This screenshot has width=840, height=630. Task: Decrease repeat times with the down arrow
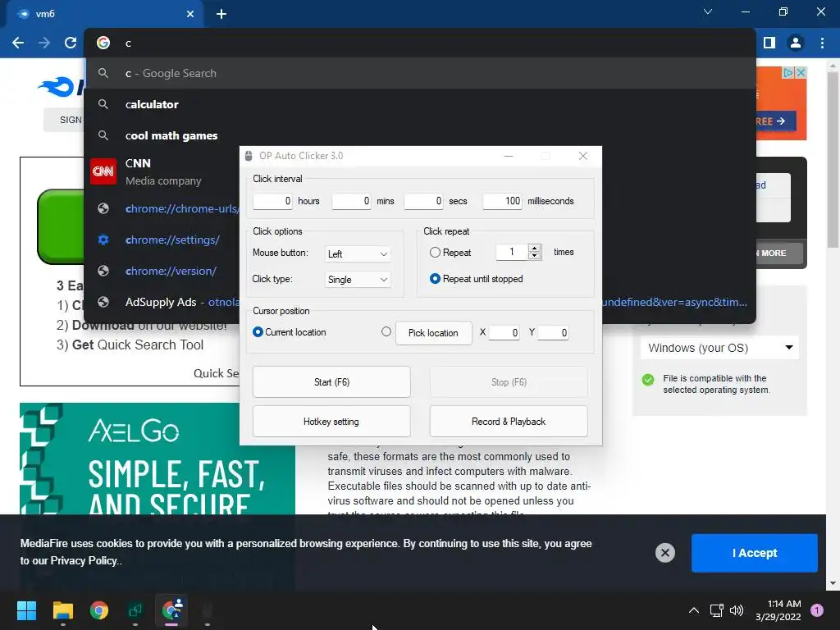pyautogui.click(x=535, y=256)
